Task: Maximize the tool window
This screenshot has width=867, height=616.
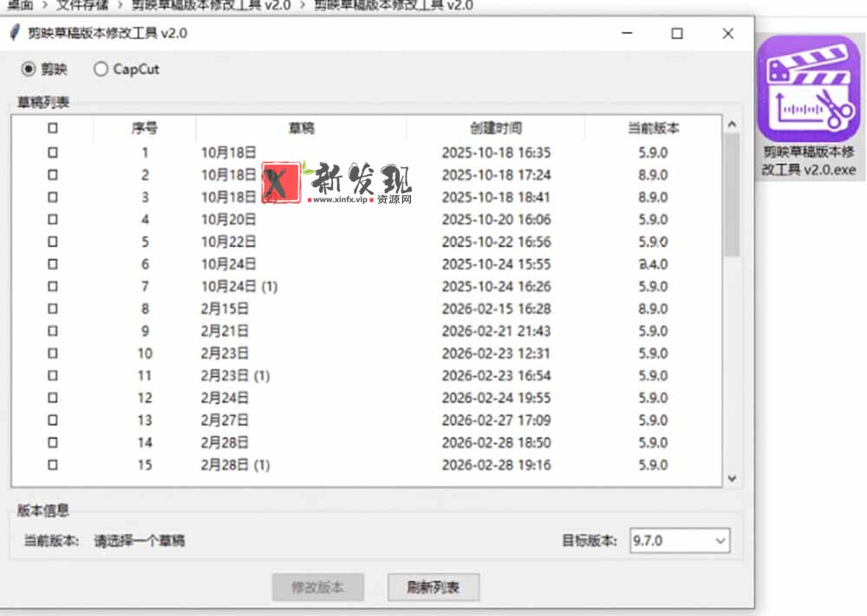Action: pyautogui.click(x=677, y=33)
